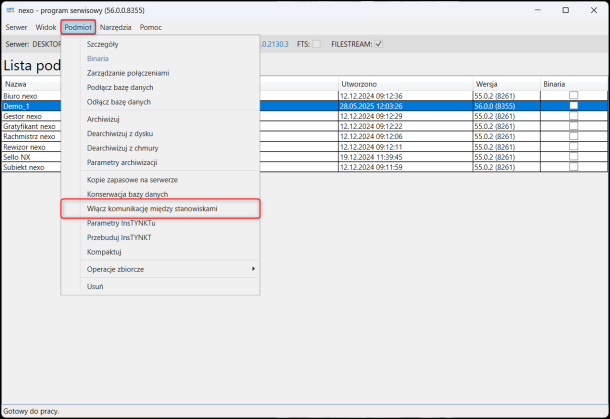Screen dimensions: 610x419
Task: Open Kopie zapasowe na serwerze
Action: pyautogui.click(x=160, y=180)
